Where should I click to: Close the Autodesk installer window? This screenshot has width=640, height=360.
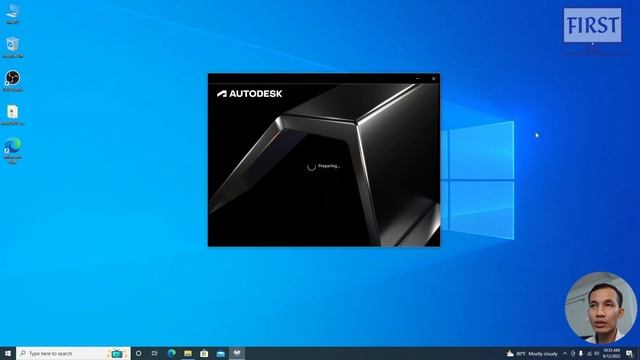pos(433,78)
